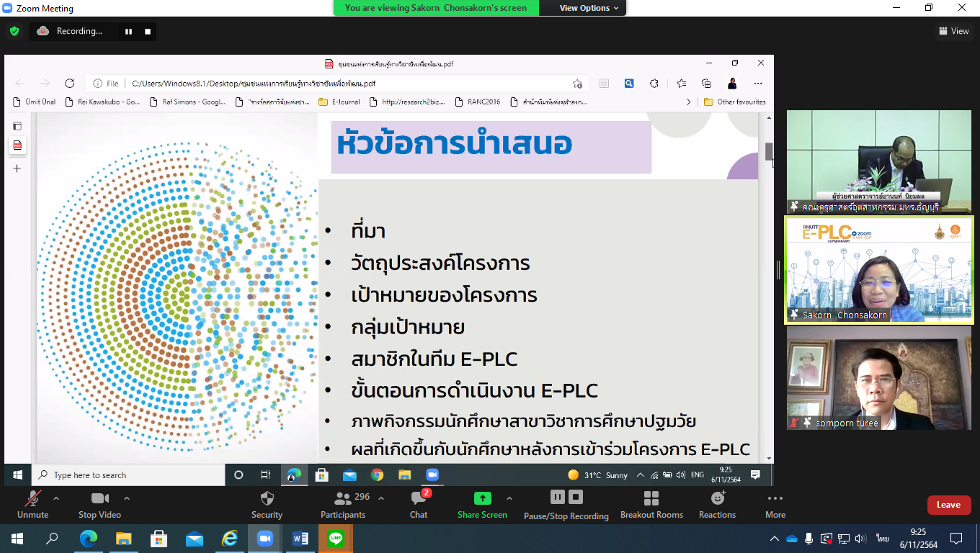Open the View Options dropdown
The width and height of the screenshot is (980, 553).
click(589, 8)
